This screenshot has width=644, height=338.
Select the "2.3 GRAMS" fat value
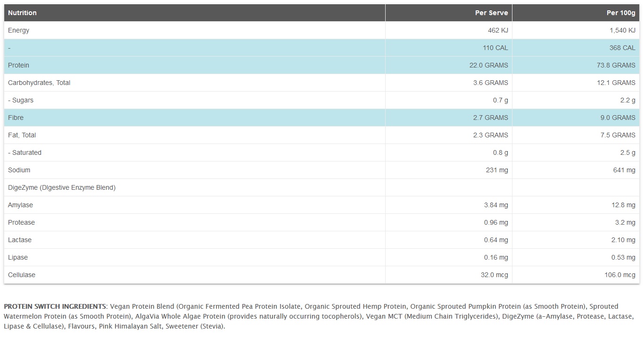point(491,135)
